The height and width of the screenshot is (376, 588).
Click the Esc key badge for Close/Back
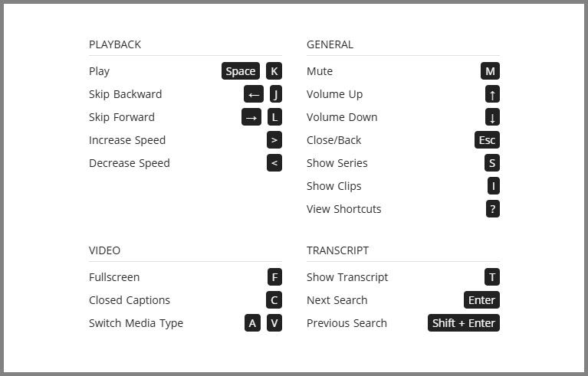487,140
